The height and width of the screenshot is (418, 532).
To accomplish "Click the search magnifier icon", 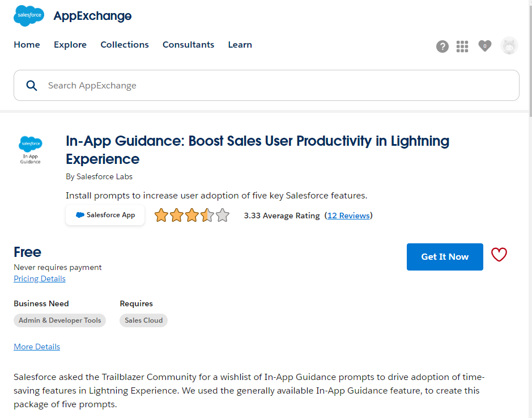I will click(x=32, y=86).
